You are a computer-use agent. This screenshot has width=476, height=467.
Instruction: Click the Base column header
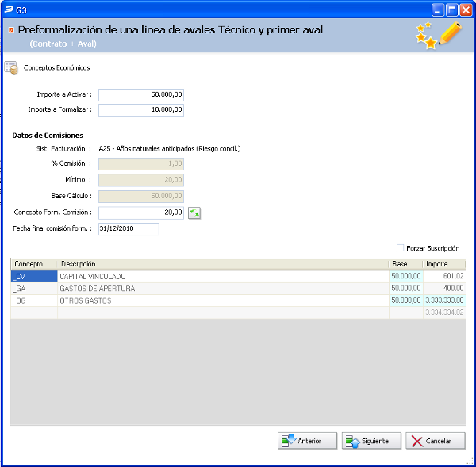coord(406,264)
